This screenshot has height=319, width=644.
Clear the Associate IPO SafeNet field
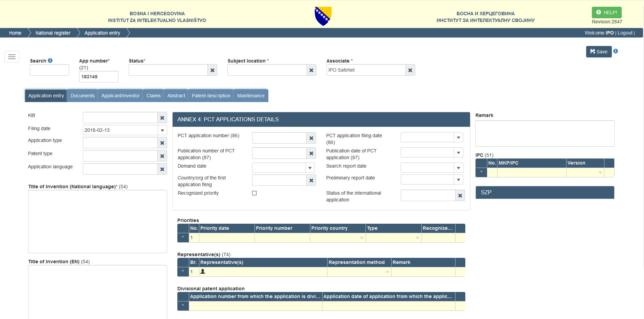coord(410,70)
